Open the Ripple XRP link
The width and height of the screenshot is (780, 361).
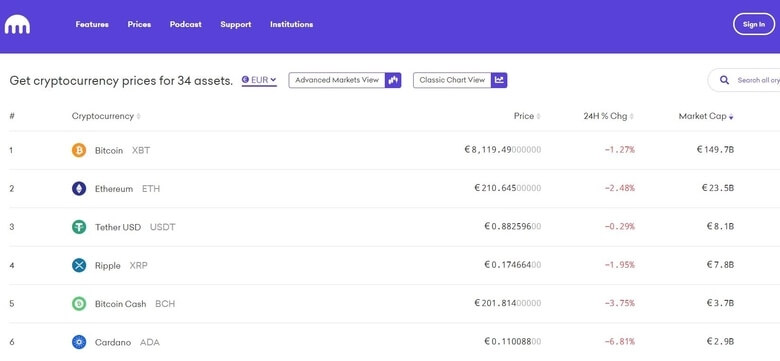[121, 266]
